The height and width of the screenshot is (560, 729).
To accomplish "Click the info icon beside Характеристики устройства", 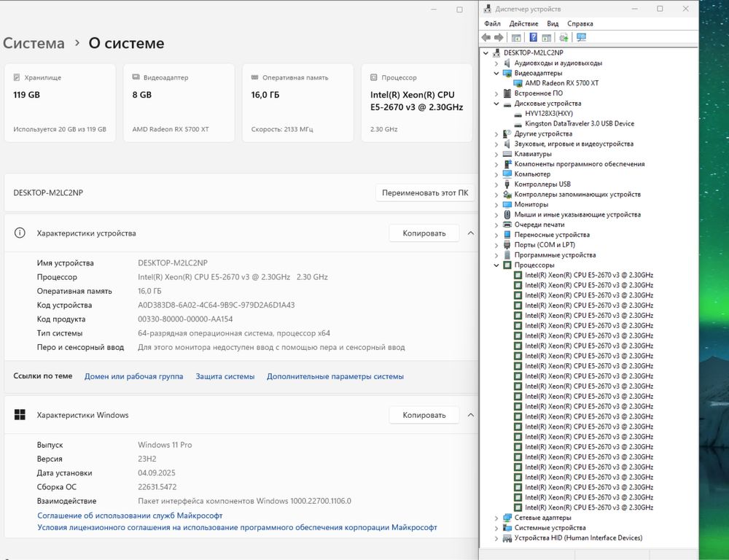I will [x=20, y=233].
